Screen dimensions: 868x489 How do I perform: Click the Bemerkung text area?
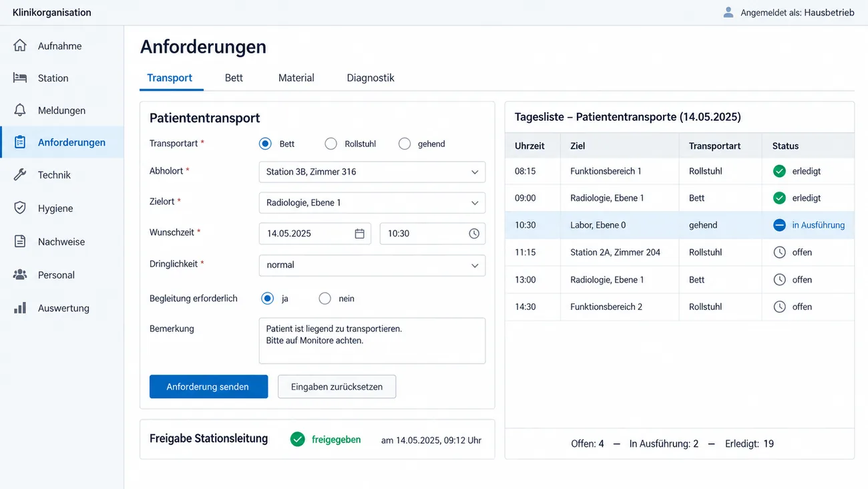(372, 341)
